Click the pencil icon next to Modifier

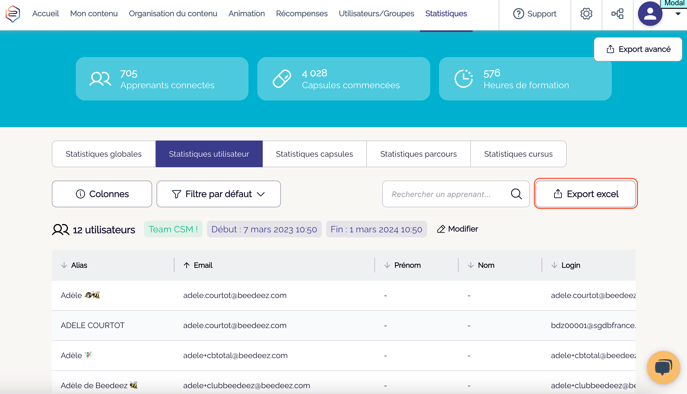(441, 229)
